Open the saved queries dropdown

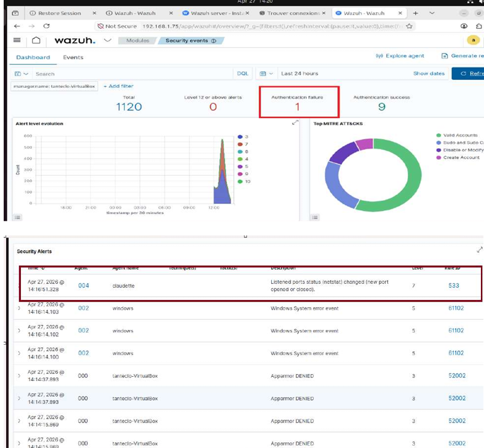click(22, 74)
